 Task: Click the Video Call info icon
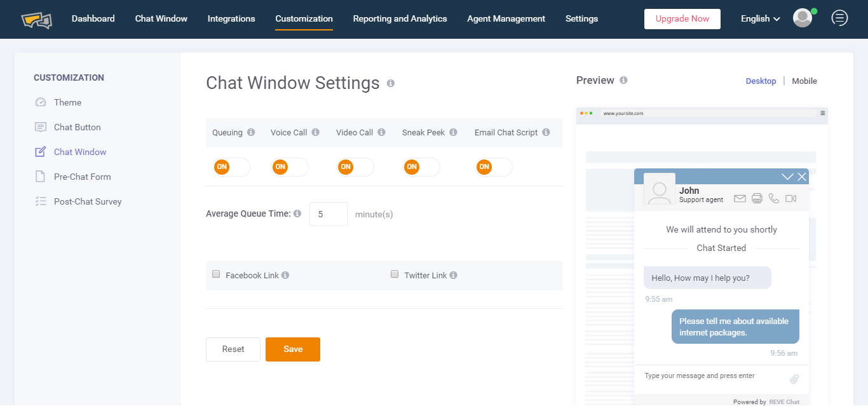(381, 132)
